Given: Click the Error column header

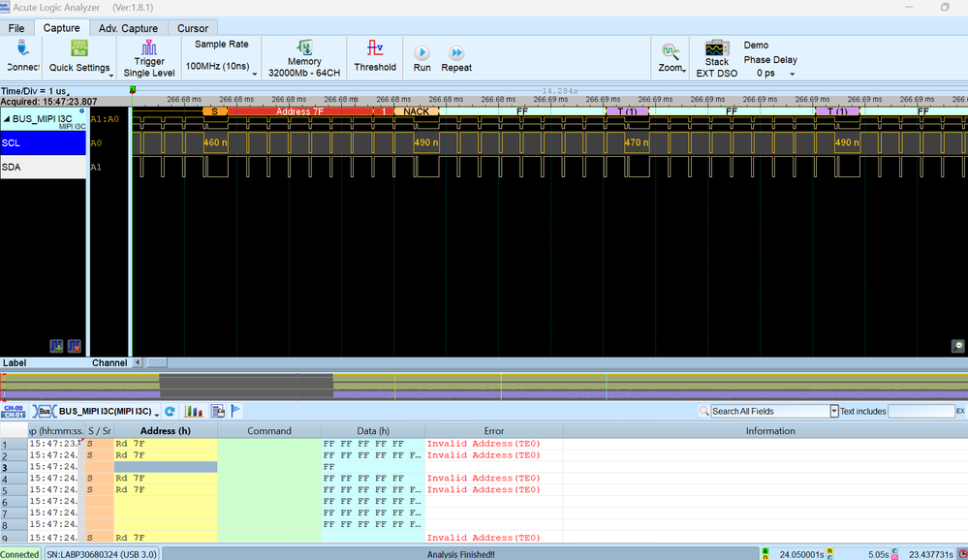Looking at the screenshot, I should (494, 431).
